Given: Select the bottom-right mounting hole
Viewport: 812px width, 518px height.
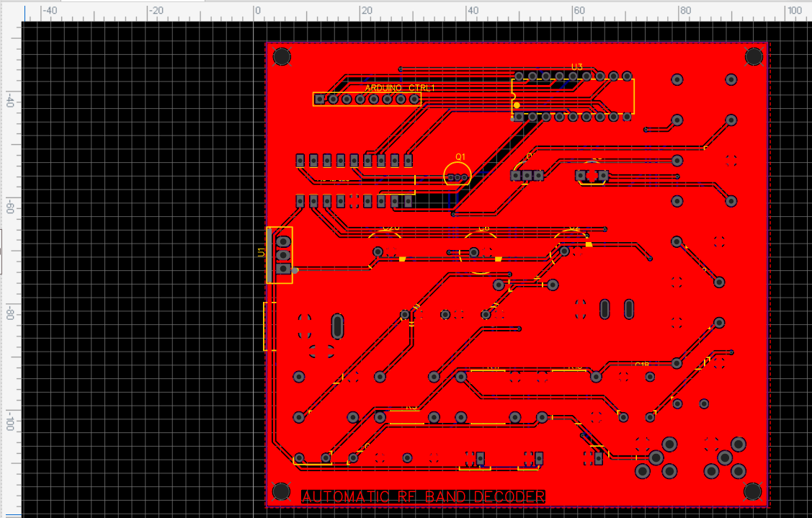Looking at the screenshot, I should pos(752,491).
